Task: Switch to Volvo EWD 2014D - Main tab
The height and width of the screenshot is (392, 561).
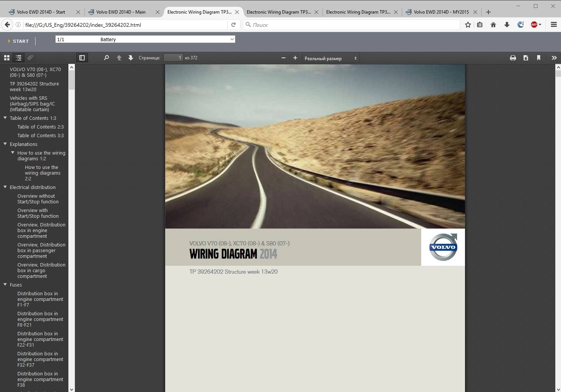Action: [121, 12]
